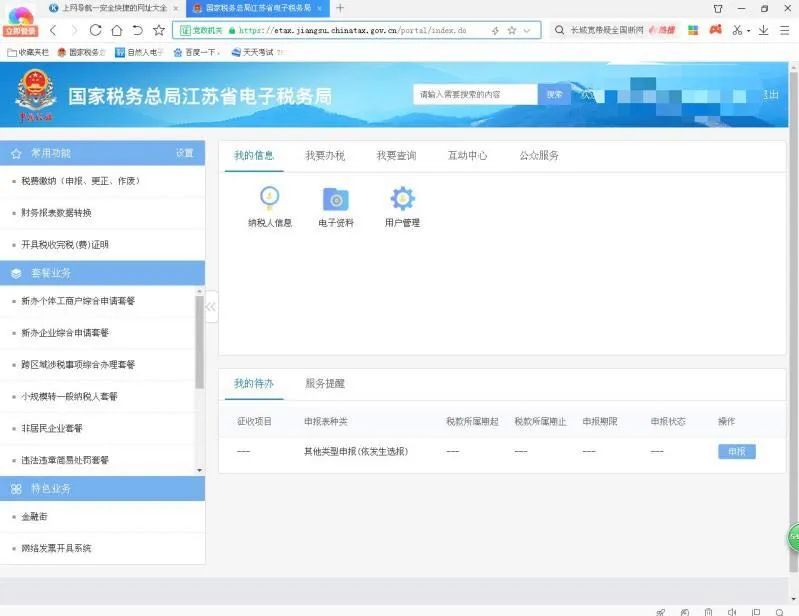Click the site search input field
Viewport: 799px width, 616px height.
[475, 94]
